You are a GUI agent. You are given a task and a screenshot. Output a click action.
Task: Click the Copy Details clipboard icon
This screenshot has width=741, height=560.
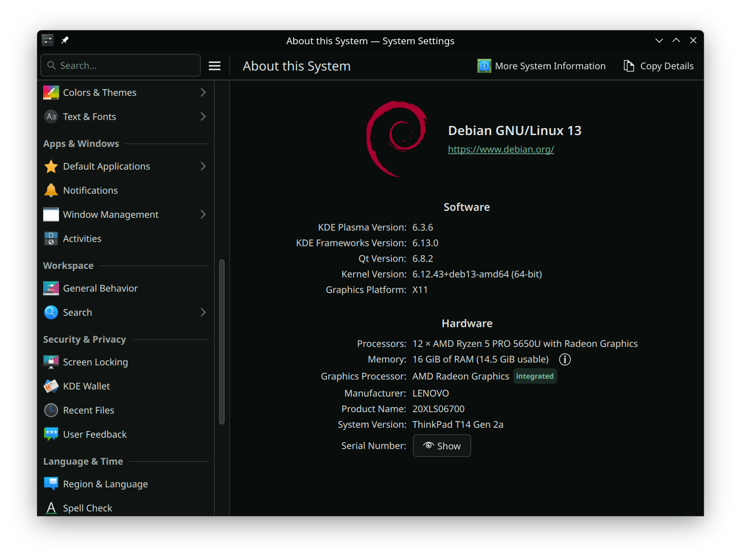point(629,66)
